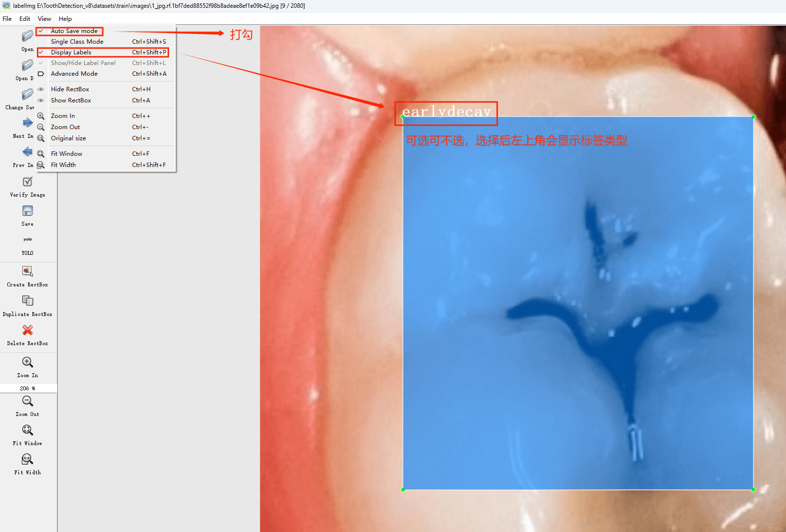Select Fit Width from the View menu
Image resolution: width=786 pixels, height=532 pixels.
[x=105, y=165]
